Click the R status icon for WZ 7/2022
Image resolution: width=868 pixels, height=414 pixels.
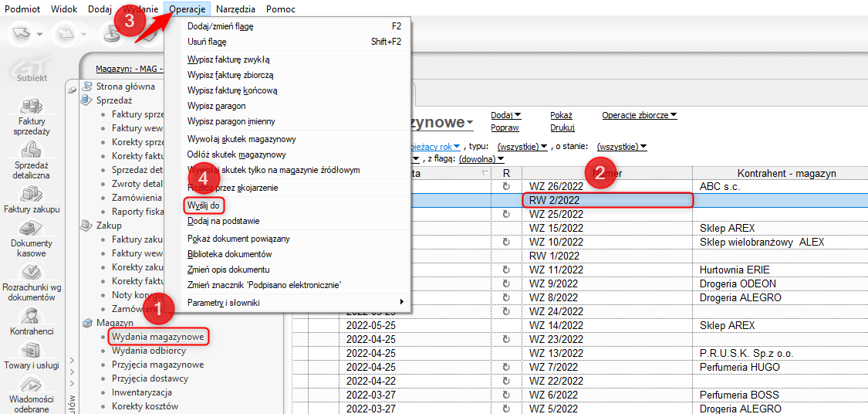click(505, 367)
